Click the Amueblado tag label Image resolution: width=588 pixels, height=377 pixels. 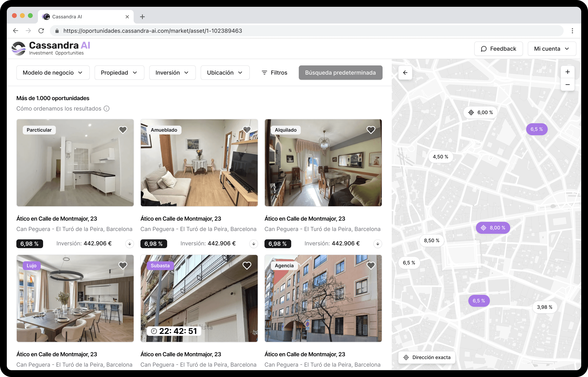point(164,130)
